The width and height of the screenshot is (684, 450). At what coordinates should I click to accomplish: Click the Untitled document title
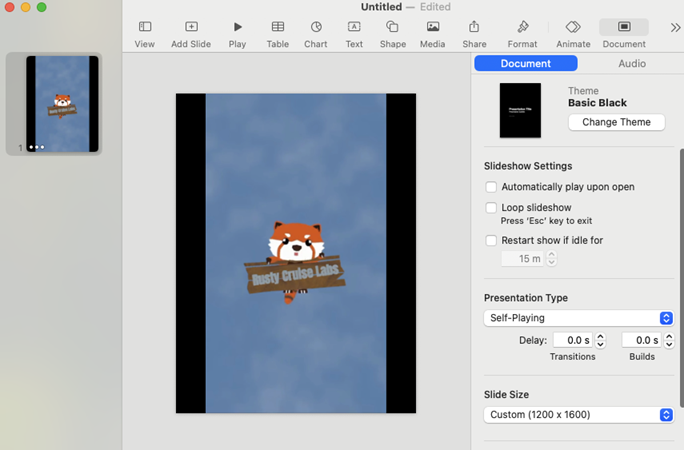381,7
